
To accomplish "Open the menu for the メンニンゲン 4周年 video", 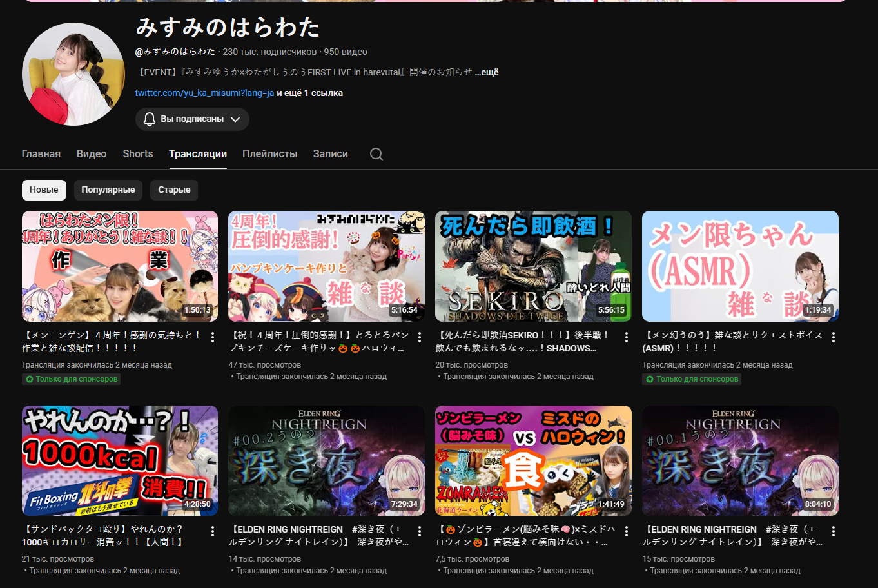I will click(213, 337).
